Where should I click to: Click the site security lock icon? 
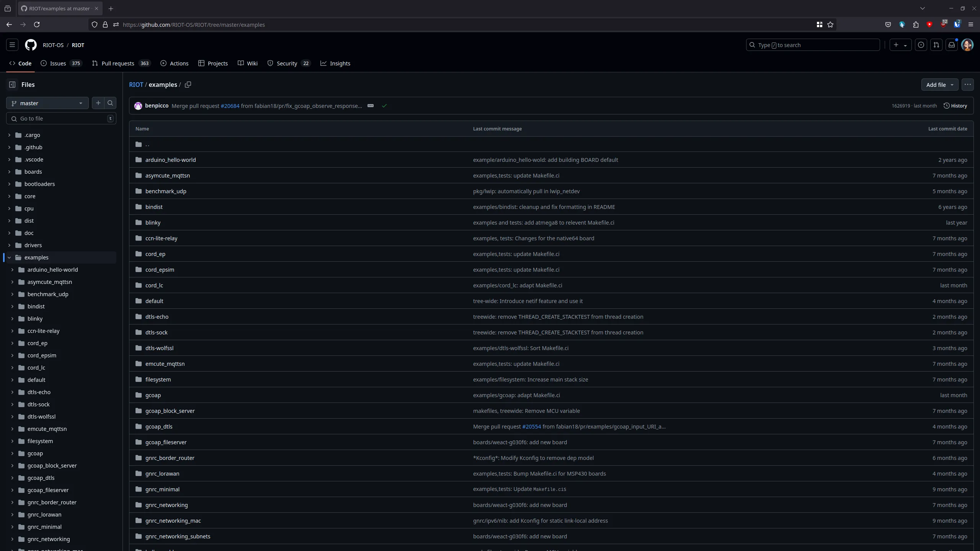tap(105, 24)
